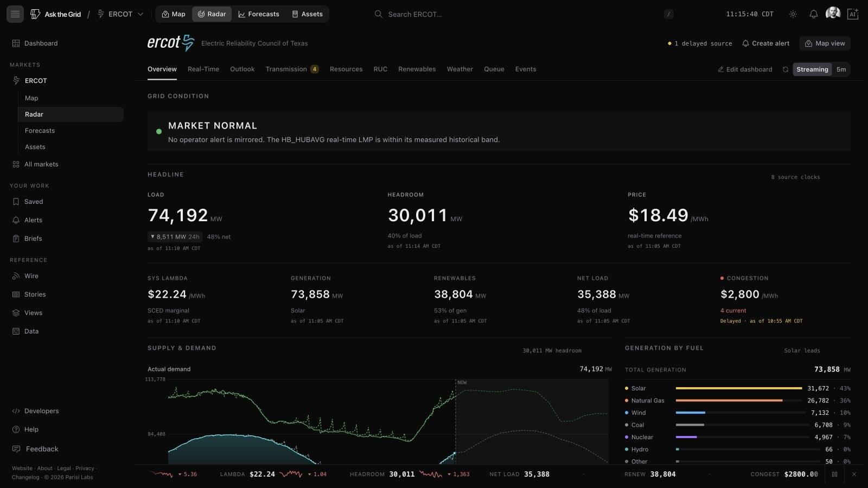Click Create alert

[765, 43]
